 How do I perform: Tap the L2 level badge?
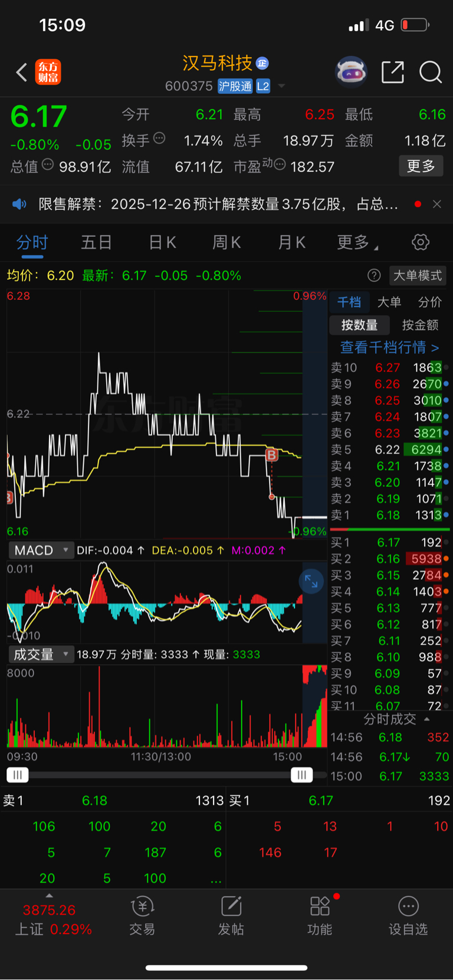(263, 86)
